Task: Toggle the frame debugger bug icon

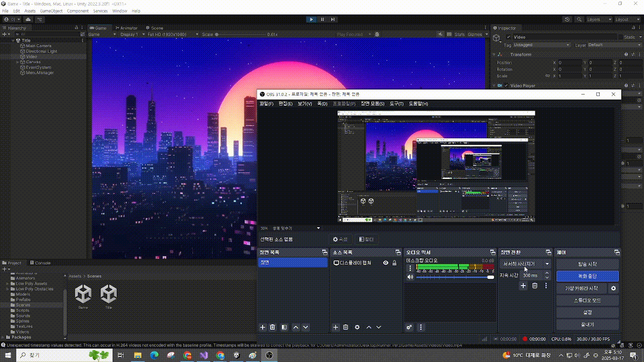Action: (377, 34)
